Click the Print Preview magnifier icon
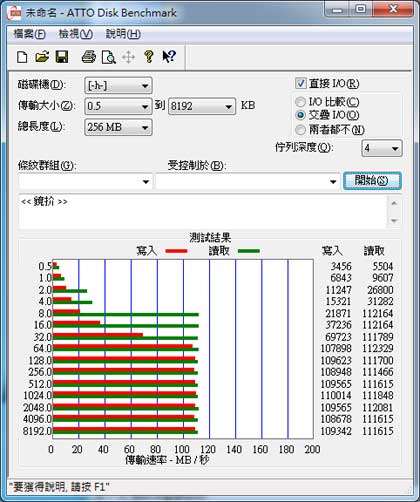Viewport: 420px width, 502px height. tap(109, 57)
